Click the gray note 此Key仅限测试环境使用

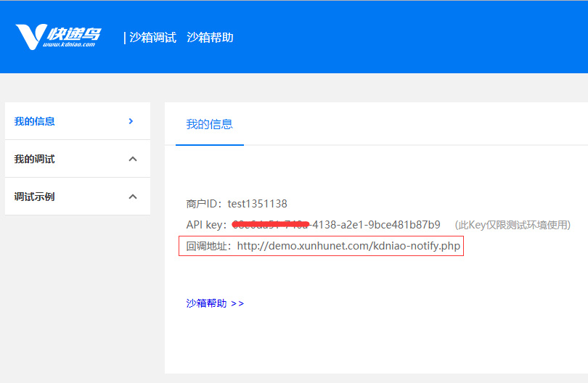(x=513, y=225)
